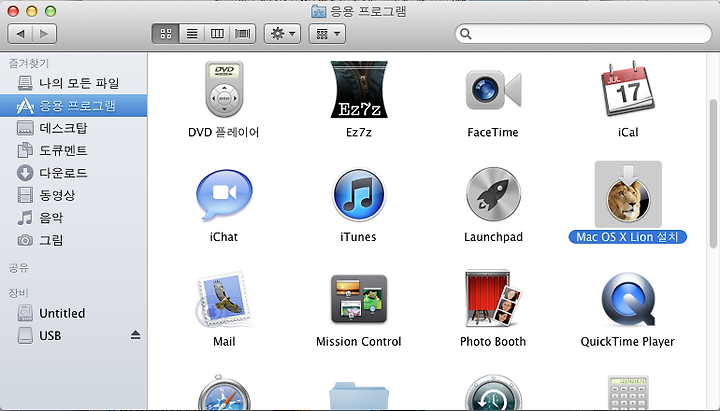
Task: Select the Untitled disk in sidebar
Action: coord(73,313)
